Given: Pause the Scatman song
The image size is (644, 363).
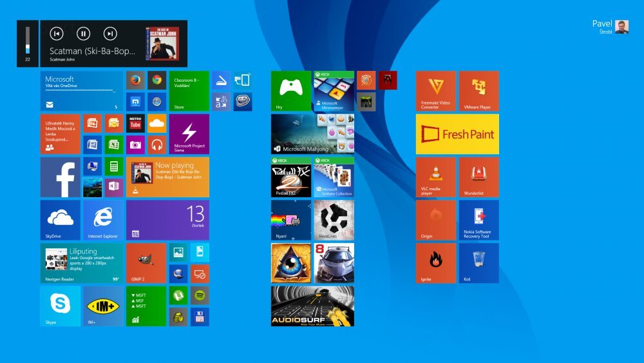Looking at the screenshot, I should pyautogui.click(x=83, y=34).
